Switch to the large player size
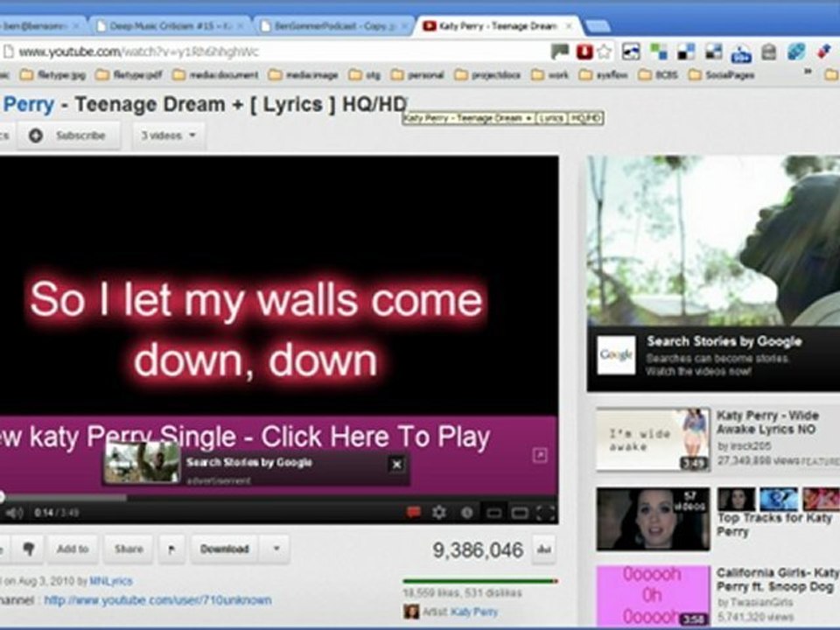Image resolution: width=840 pixels, height=630 pixels. 519,514
